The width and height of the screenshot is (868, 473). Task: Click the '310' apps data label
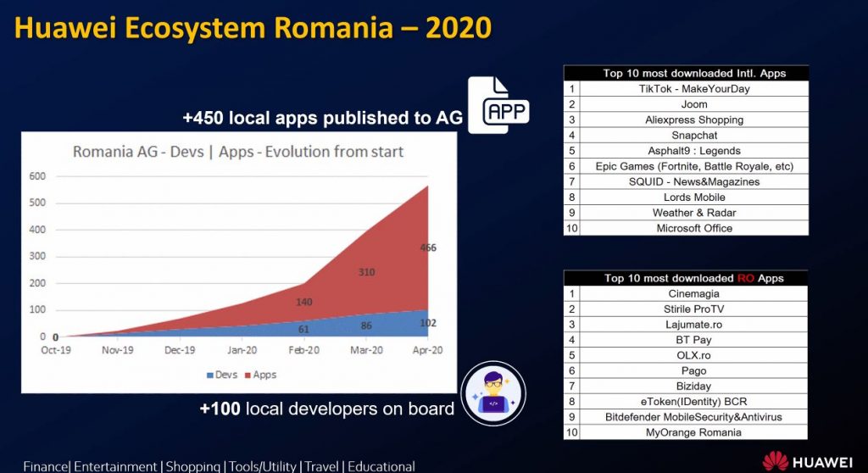coord(366,272)
